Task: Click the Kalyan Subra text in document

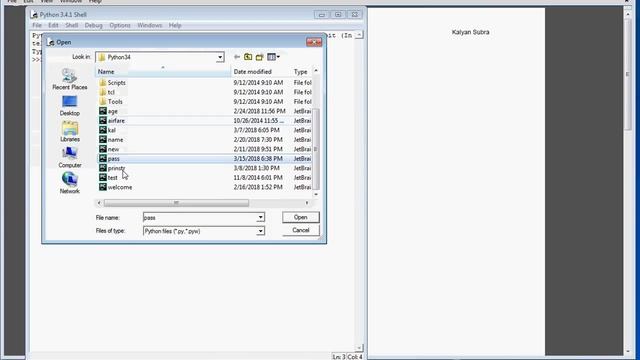Action: (471, 32)
